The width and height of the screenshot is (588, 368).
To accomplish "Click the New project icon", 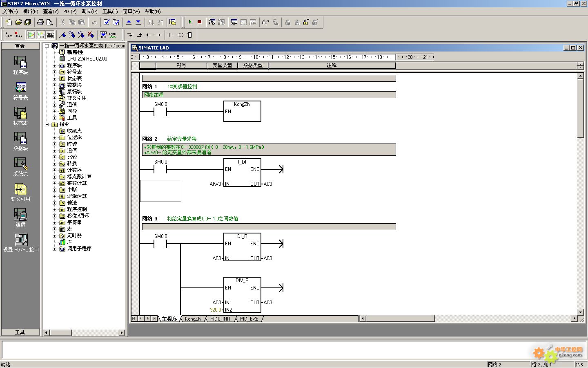I will [x=9, y=22].
